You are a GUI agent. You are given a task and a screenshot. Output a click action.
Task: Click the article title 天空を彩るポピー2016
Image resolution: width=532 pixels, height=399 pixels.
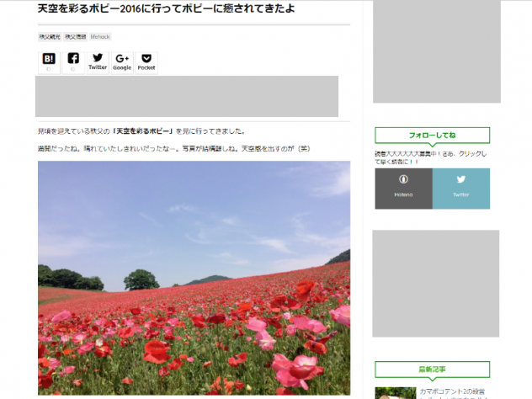(x=167, y=8)
